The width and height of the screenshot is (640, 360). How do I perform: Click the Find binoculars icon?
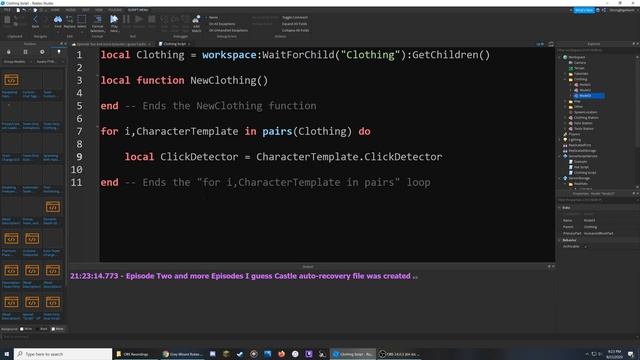pyautogui.click(x=58, y=20)
